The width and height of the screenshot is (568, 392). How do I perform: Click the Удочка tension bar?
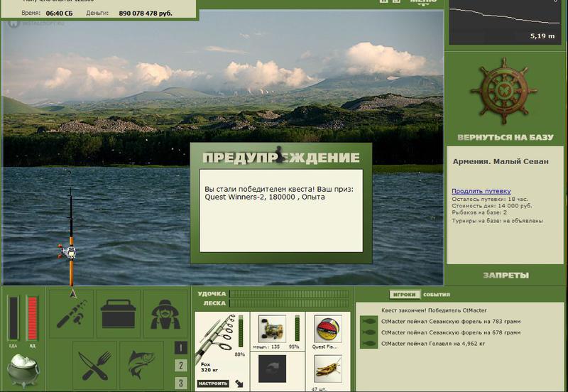click(290, 293)
